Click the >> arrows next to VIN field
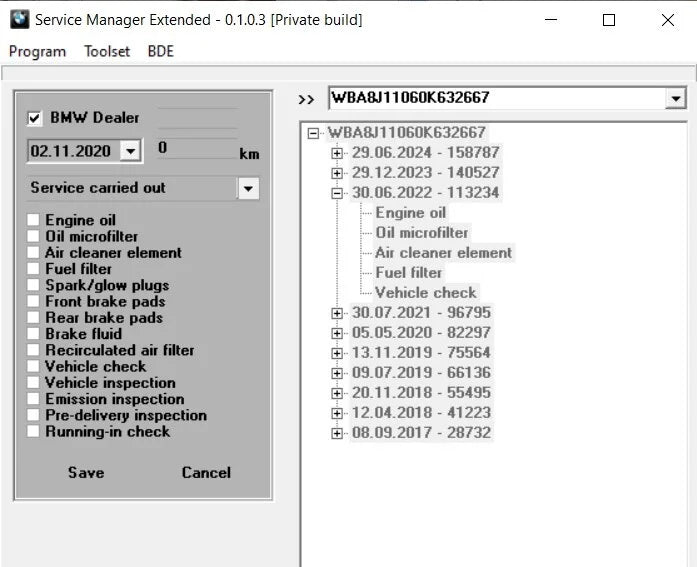 click(x=306, y=100)
